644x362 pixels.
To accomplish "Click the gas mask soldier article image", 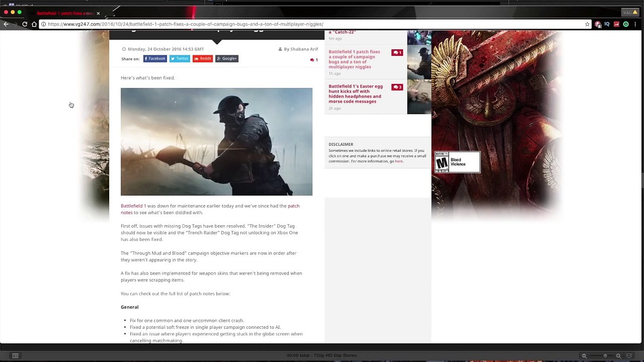I will (x=216, y=142).
